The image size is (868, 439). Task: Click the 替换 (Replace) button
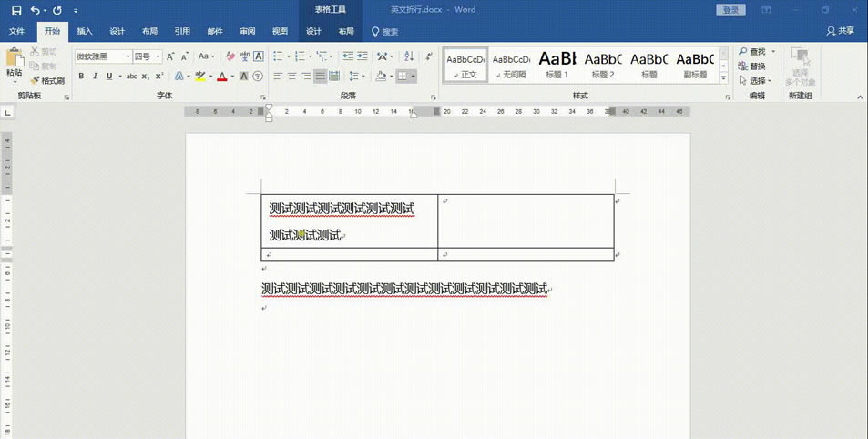751,66
